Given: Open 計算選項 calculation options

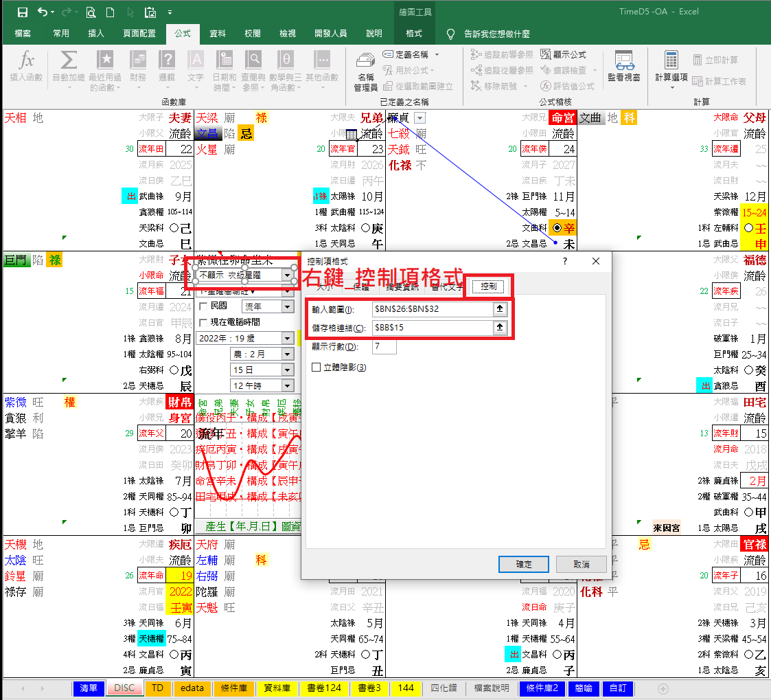Looking at the screenshot, I should (671, 69).
